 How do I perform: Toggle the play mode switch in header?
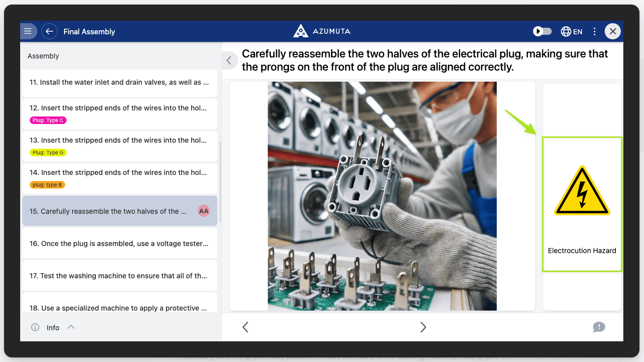(542, 31)
